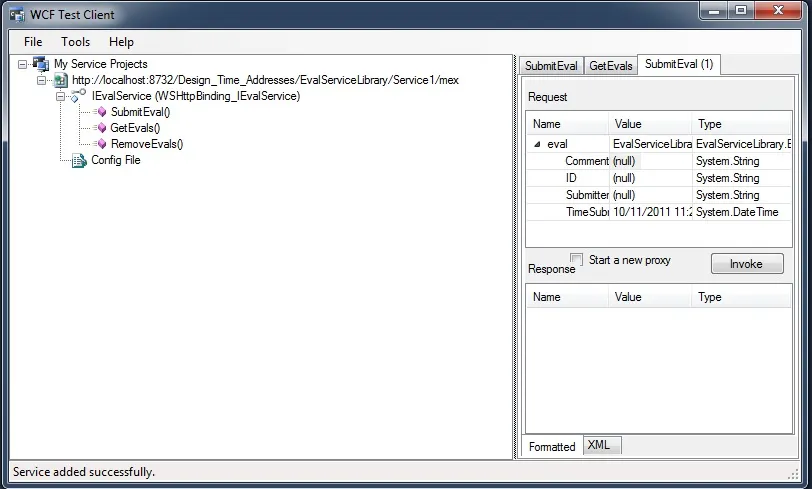Click the System.DateTime type cell
The width and height of the screenshot is (812, 489).
(x=742, y=212)
